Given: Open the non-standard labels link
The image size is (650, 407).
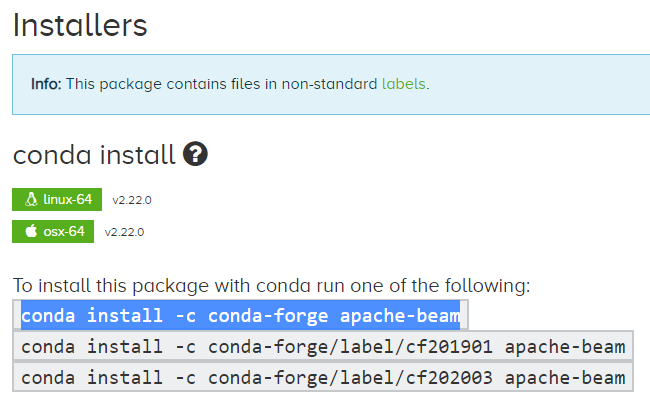Looking at the screenshot, I should pos(403,84).
